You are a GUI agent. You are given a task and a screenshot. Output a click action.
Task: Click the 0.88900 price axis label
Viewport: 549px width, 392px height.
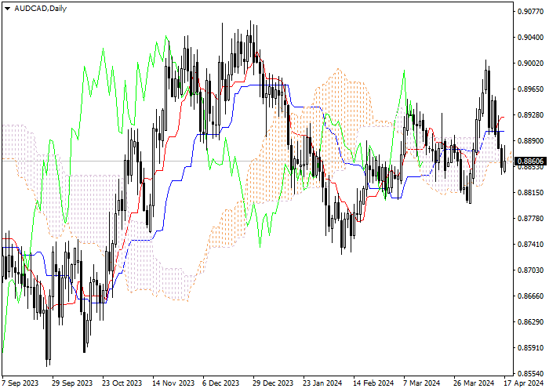(530, 141)
